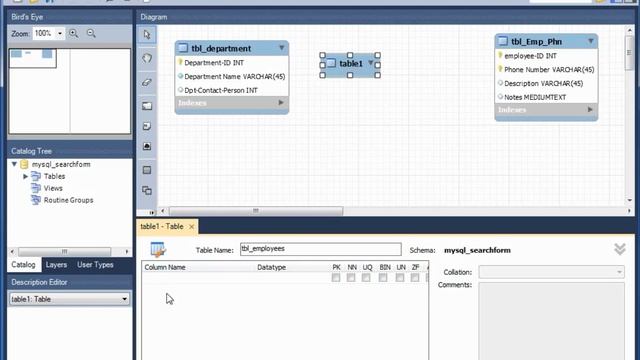Click the key icon beside Phone Number
The height and width of the screenshot is (360, 640).
[x=500, y=69]
